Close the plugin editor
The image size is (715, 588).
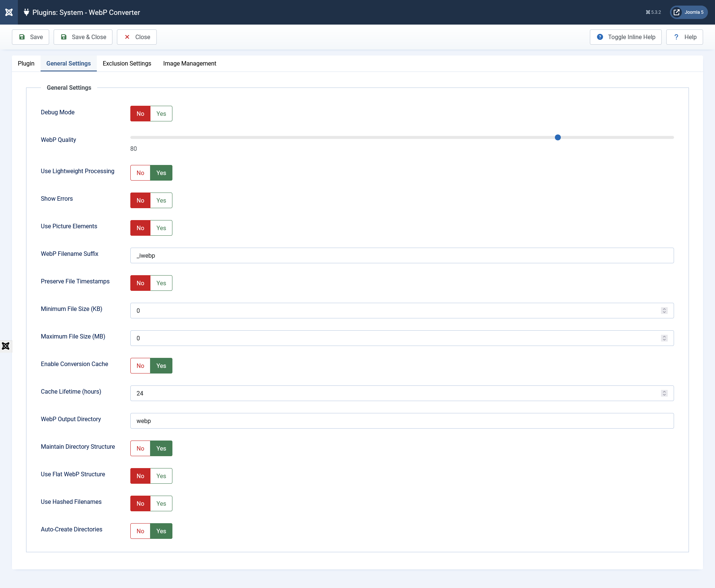[137, 37]
